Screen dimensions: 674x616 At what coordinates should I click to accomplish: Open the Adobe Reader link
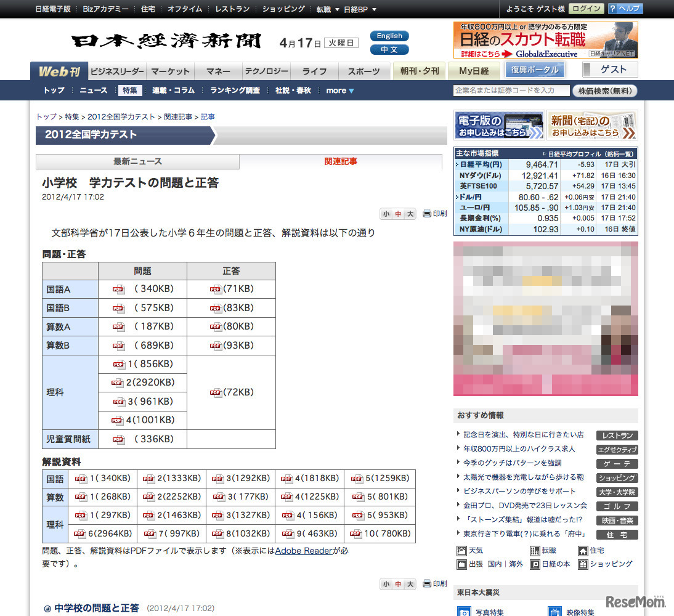tap(304, 551)
